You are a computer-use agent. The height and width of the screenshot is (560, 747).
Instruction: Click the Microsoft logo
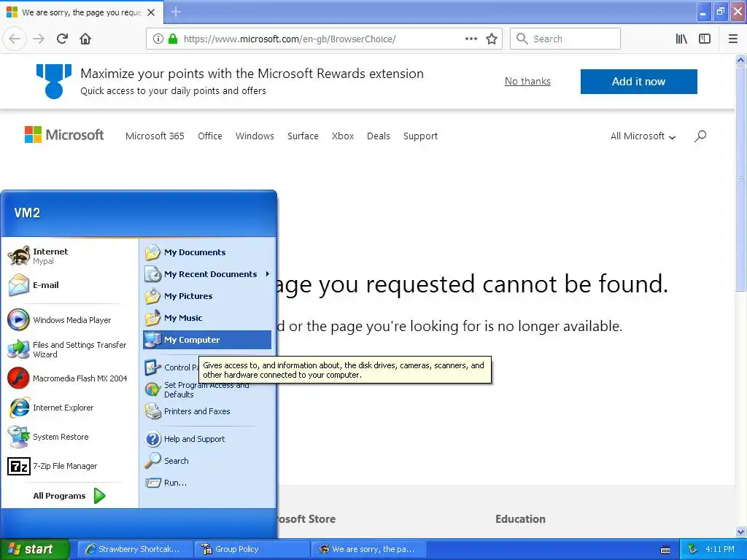pyautogui.click(x=64, y=135)
